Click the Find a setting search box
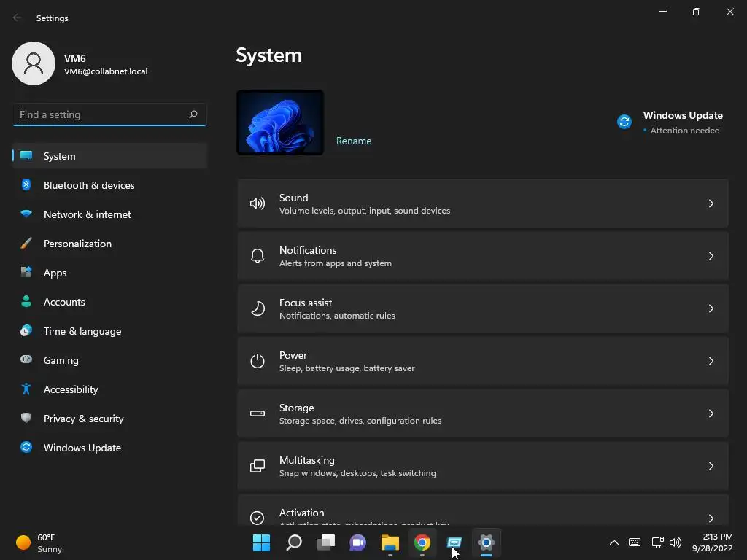The height and width of the screenshot is (560, 747). (109, 114)
